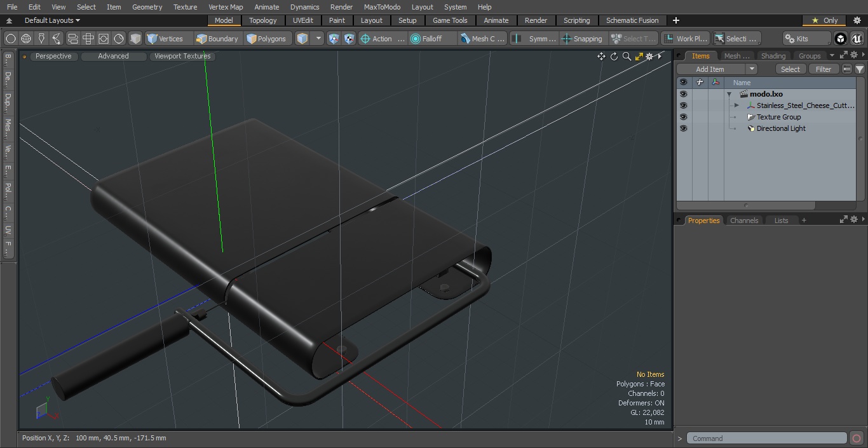The image size is (868, 448).
Task: Select the pen-shaped tool icon
Action: click(41, 39)
